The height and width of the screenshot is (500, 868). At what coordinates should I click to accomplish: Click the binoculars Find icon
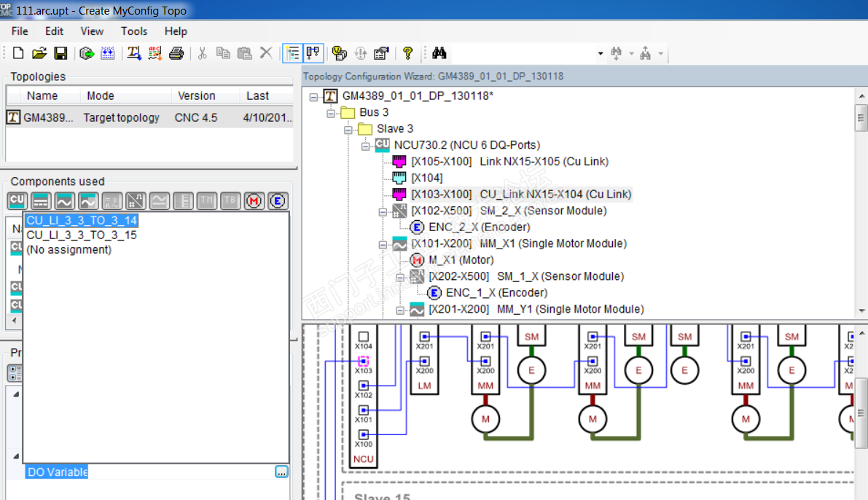pyautogui.click(x=439, y=53)
